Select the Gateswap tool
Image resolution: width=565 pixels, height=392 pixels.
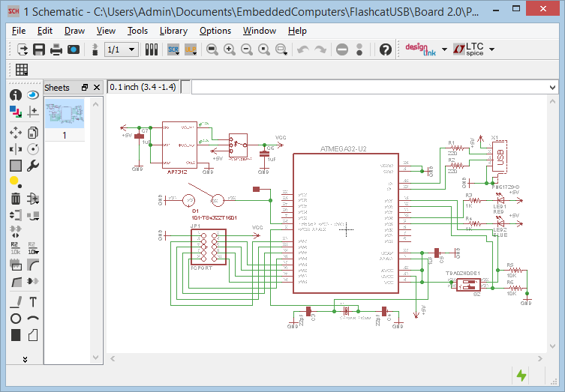point(16,232)
